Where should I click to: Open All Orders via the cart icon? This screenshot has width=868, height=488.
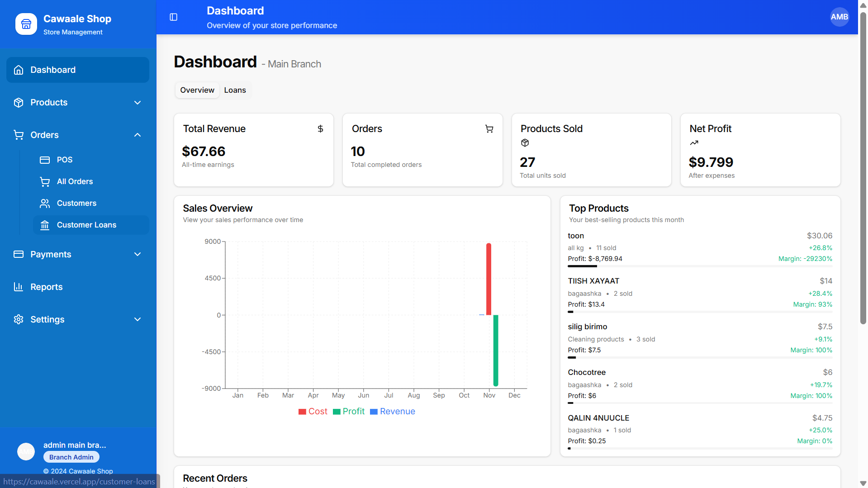[45, 181]
